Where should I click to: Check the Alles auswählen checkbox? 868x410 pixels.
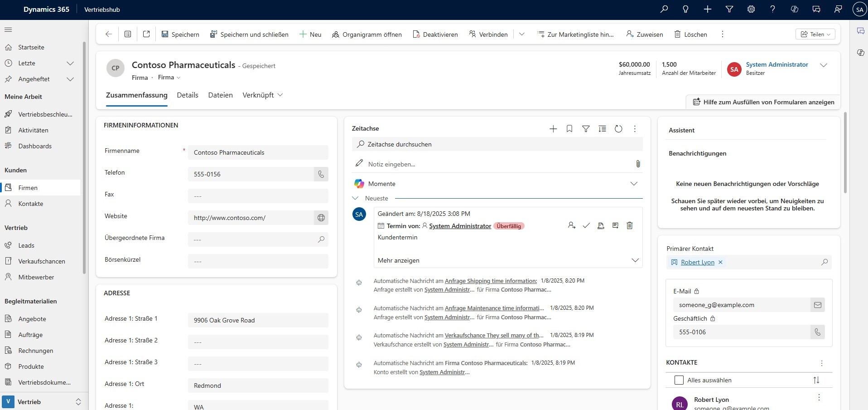coord(679,380)
